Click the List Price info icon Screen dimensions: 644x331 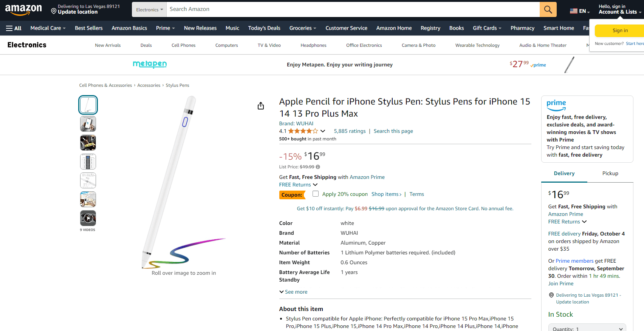[318, 167]
